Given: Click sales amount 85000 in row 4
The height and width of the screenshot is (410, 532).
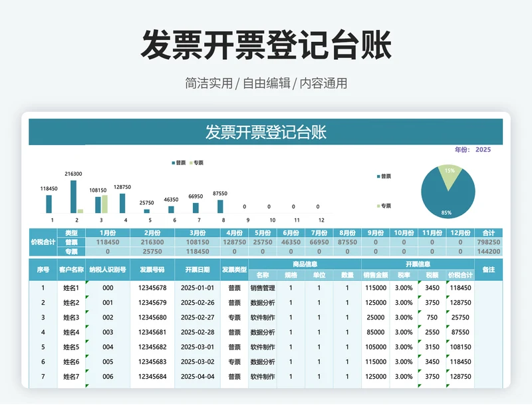Looking at the screenshot, I should tap(376, 332).
